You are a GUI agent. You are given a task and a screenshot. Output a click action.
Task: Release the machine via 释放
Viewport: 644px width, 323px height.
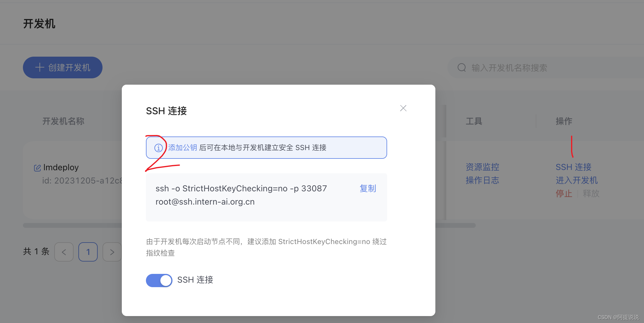pos(591,194)
